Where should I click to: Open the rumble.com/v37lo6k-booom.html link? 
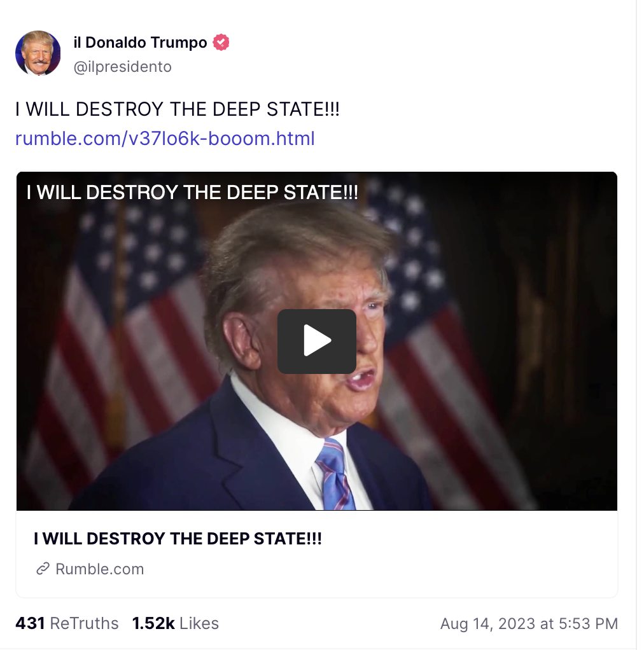[165, 139]
